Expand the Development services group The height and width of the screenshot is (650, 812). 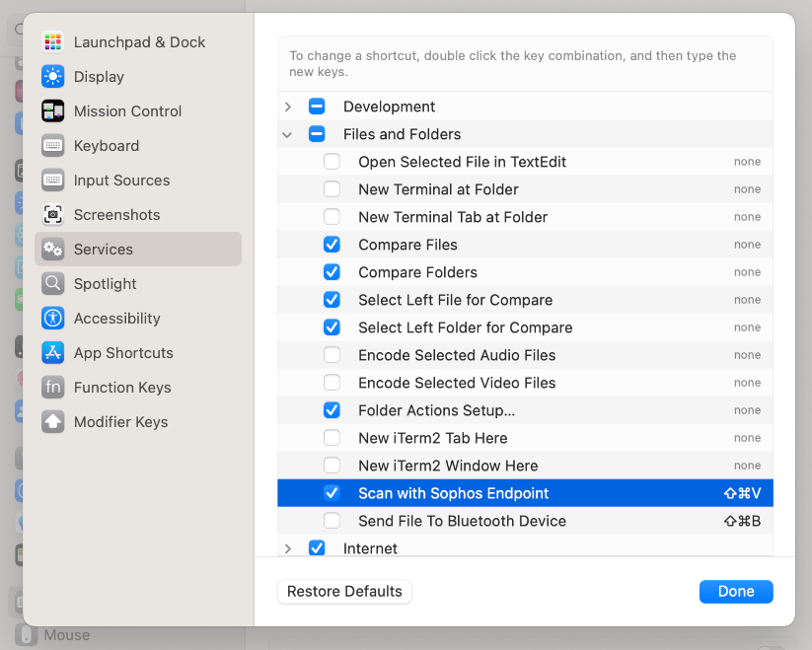pyautogui.click(x=288, y=107)
